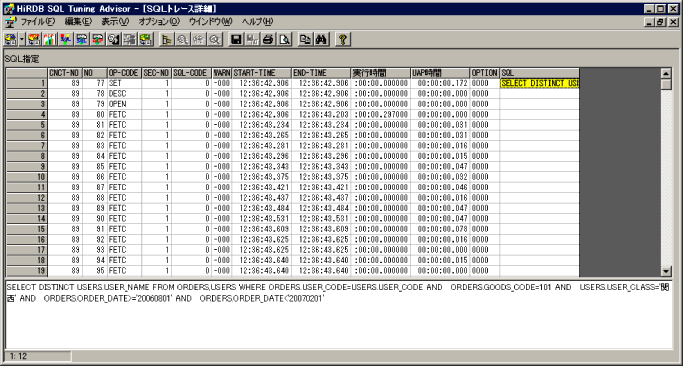
Task: Open Print Preview from the toolbar
Action: 285,40
